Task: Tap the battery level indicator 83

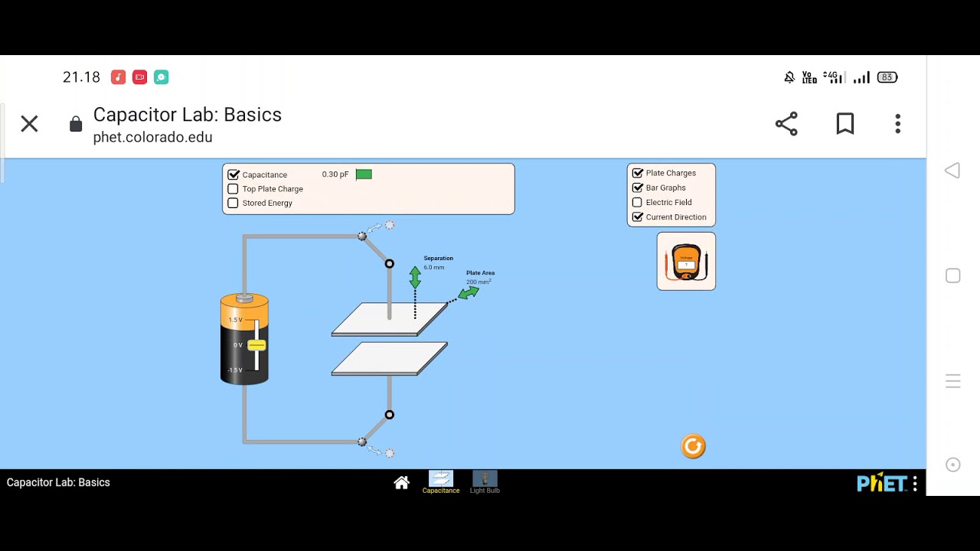Action: coord(887,77)
